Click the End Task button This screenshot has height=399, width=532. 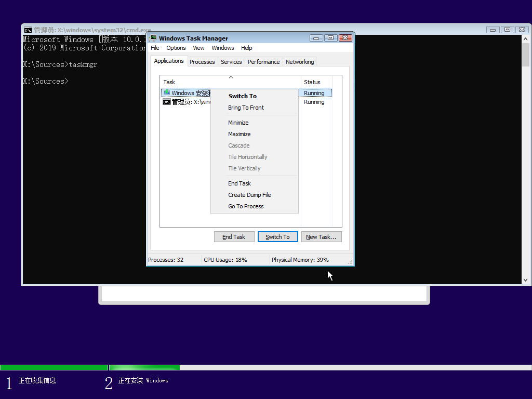point(234,237)
